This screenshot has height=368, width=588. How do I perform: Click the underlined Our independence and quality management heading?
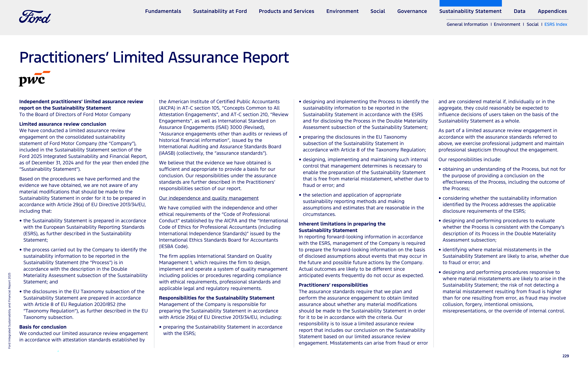[x=209, y=198]
